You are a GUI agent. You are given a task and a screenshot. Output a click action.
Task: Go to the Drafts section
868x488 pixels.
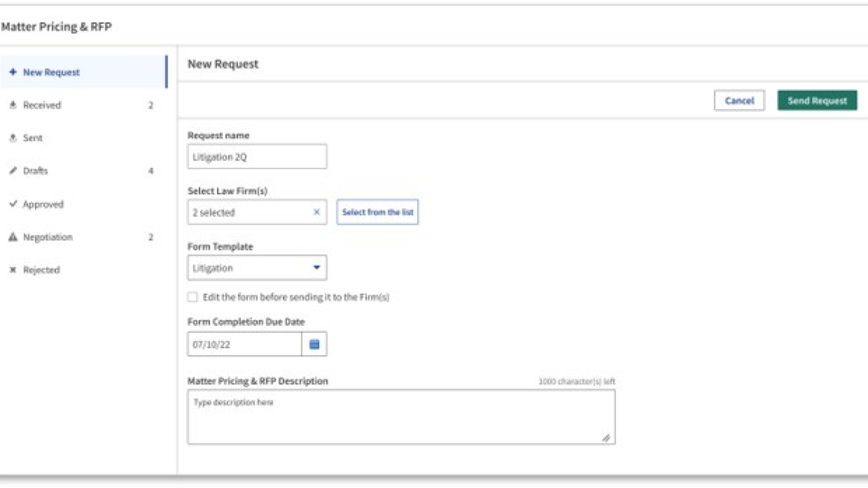[36, 171]
